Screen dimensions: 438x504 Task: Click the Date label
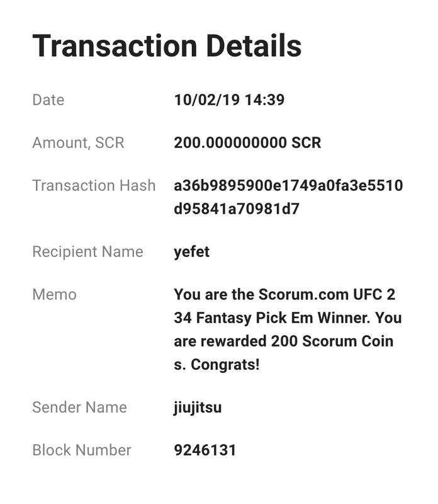click(x=48, y=100)
